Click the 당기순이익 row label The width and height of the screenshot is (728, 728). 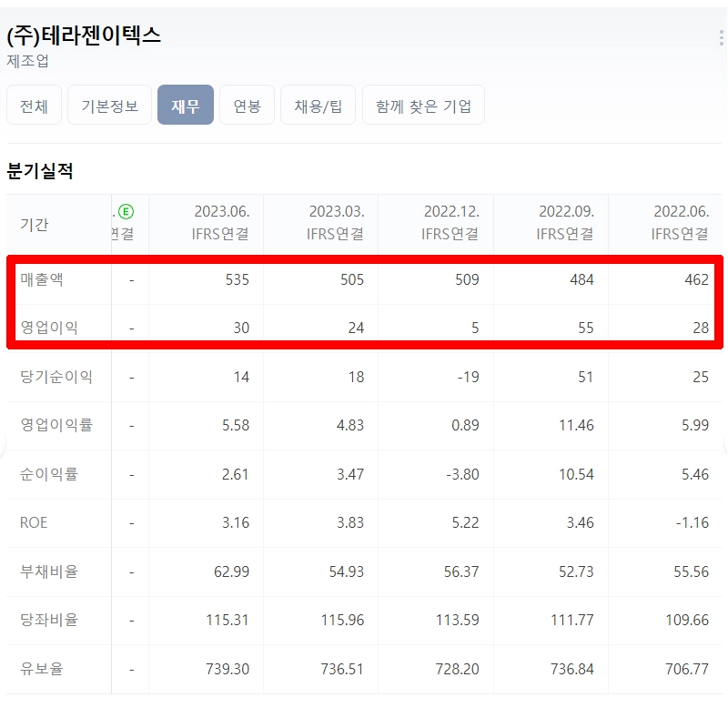(x=56, y=377)
